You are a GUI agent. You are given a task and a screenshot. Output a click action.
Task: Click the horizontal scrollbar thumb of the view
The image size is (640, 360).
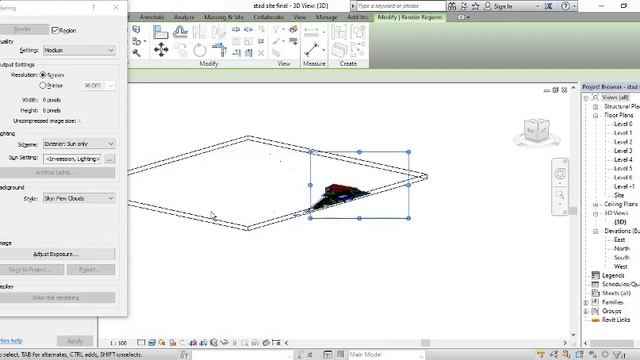(x=425, y=343)
